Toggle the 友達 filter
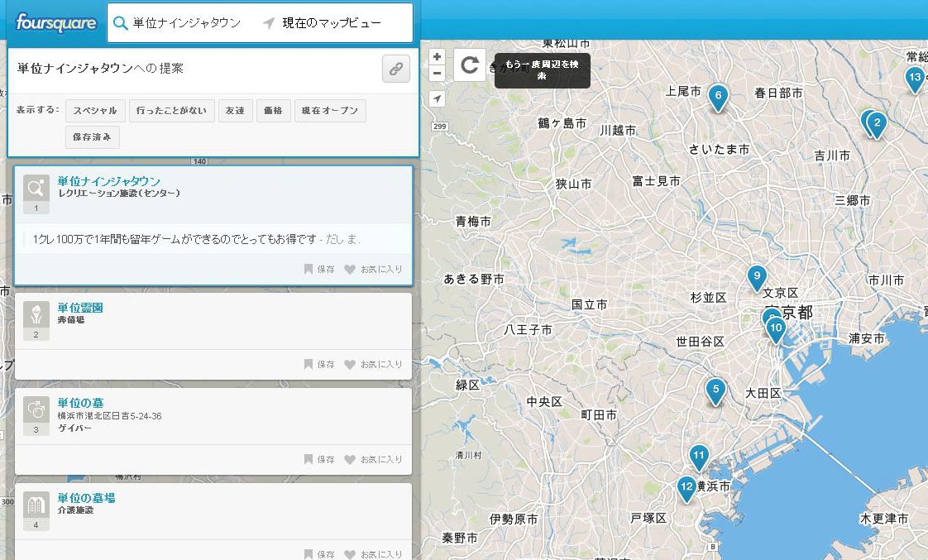 [236, 111]
